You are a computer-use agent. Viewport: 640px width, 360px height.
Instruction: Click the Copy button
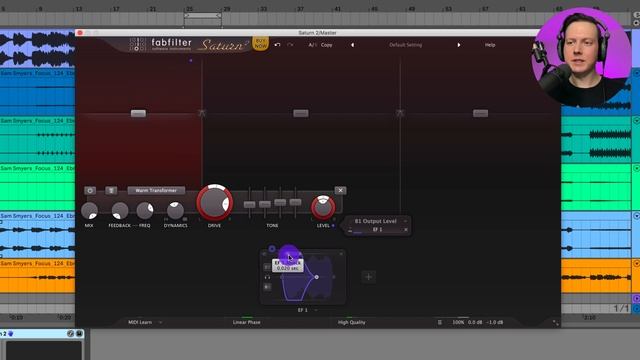click(x=327, y=45)
